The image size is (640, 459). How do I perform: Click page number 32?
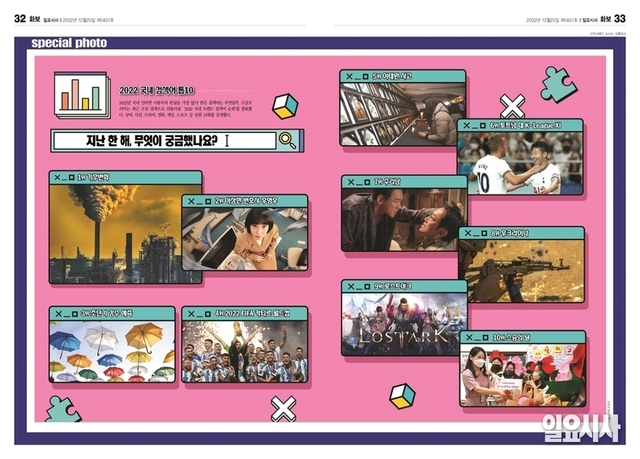[20, 18]
